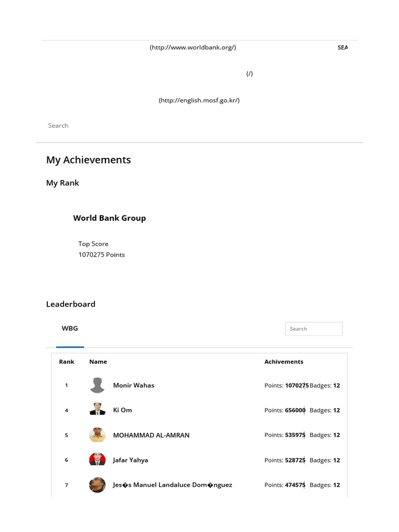
Task: Click Jafar Yahya profile photo
Action: pos(97,460)
